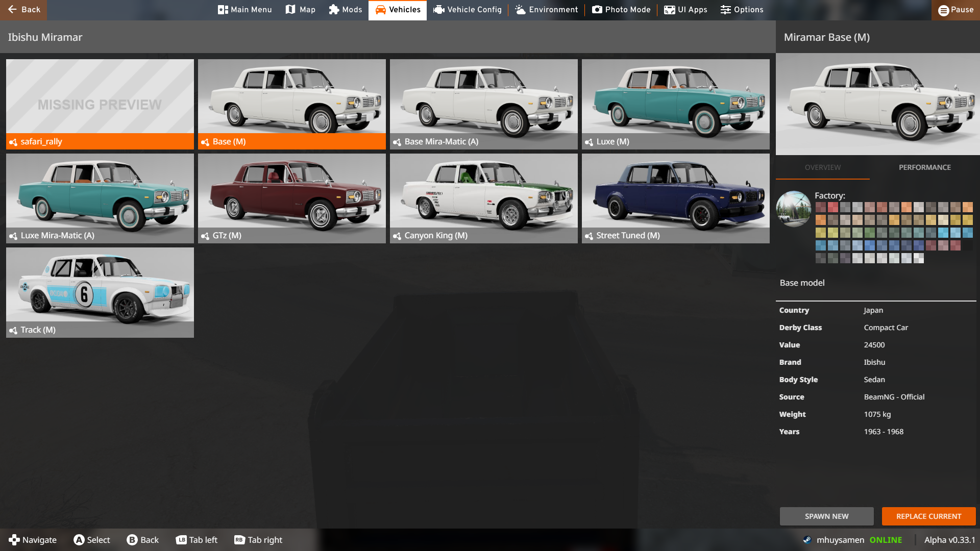Click the Mods puzzle piece icon

334,10
